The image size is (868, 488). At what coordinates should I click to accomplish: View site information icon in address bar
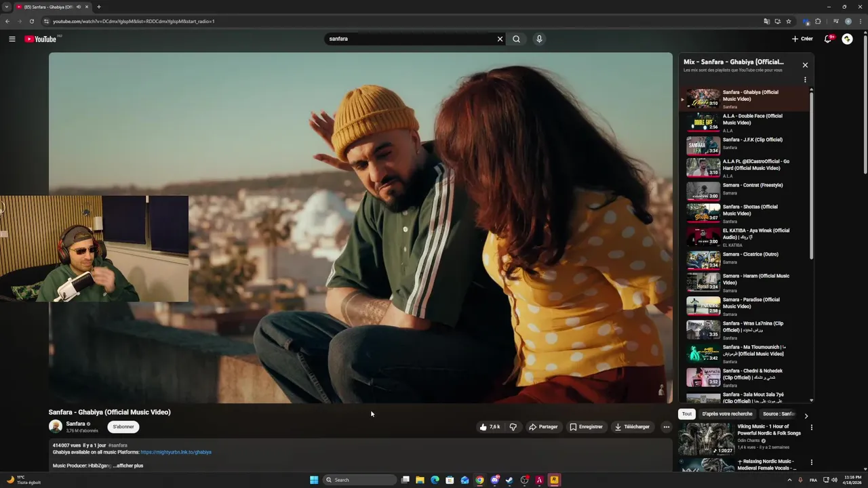coord(46,21)
